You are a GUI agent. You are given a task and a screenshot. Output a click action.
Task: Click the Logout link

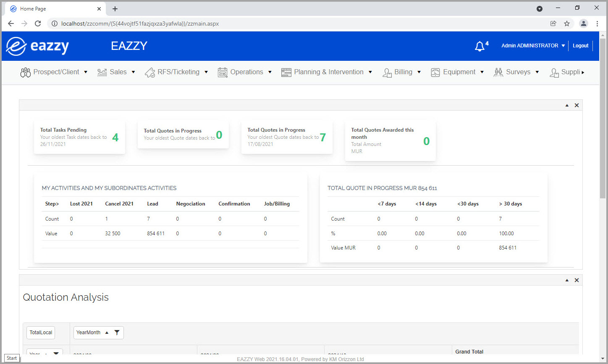pyautogui.click(x=581, y=46)
